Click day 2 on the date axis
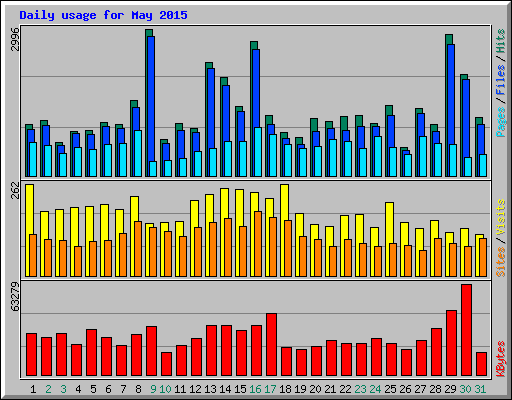Screen dimensions: 512x400 click(48, 389)
